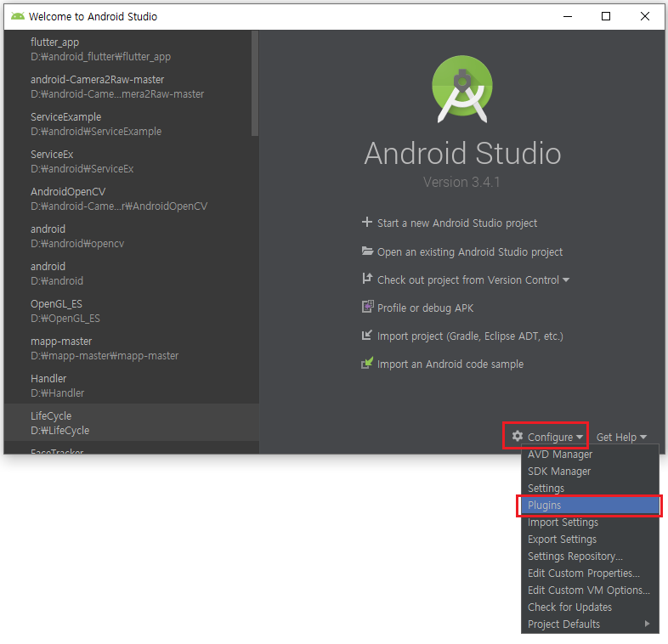
Task: Check out project from Version Control
Action: [467, 280]
